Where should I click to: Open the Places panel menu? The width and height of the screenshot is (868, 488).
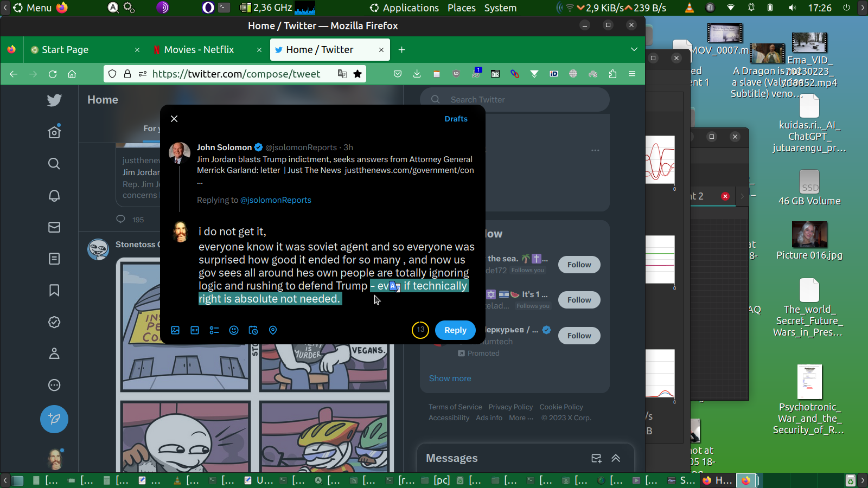[462, 8]
